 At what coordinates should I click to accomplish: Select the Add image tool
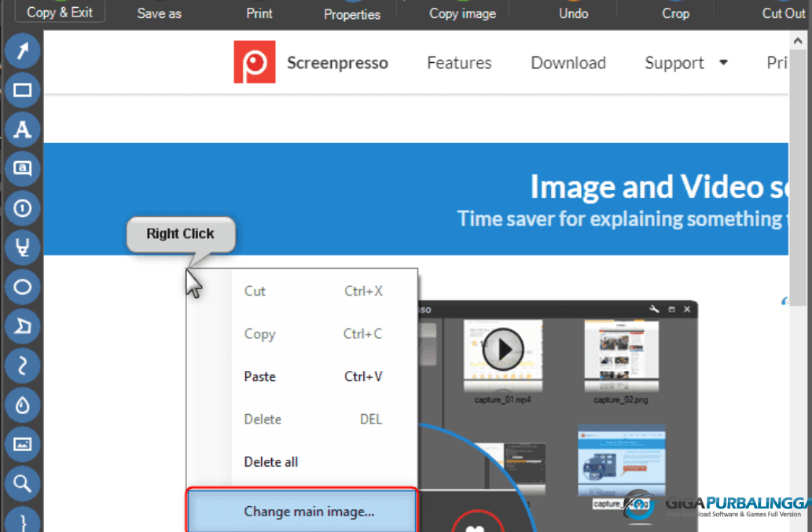[x=22, y=444]
